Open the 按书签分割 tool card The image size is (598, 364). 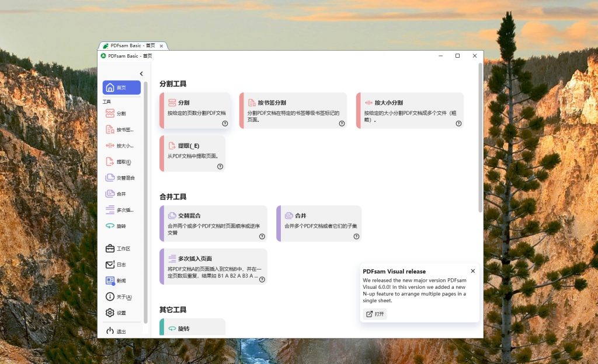(x=293, y=110)
